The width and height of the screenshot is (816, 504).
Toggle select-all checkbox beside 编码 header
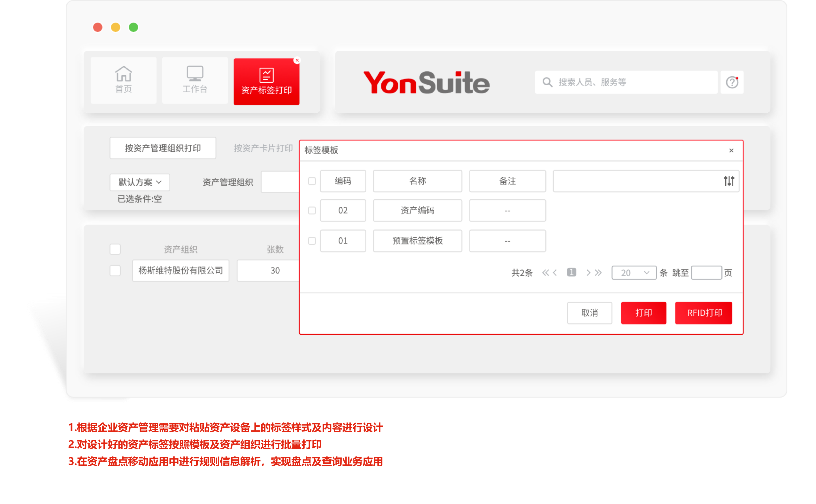(x=312, y=181)
